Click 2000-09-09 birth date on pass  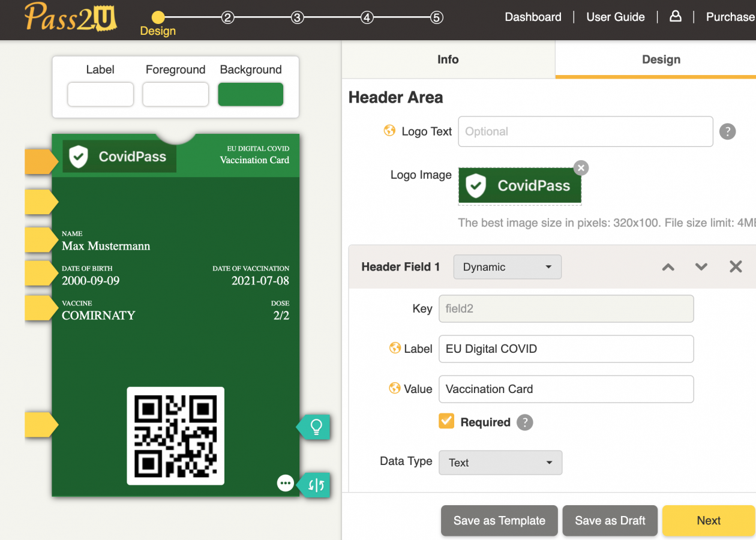coord(91,280)
